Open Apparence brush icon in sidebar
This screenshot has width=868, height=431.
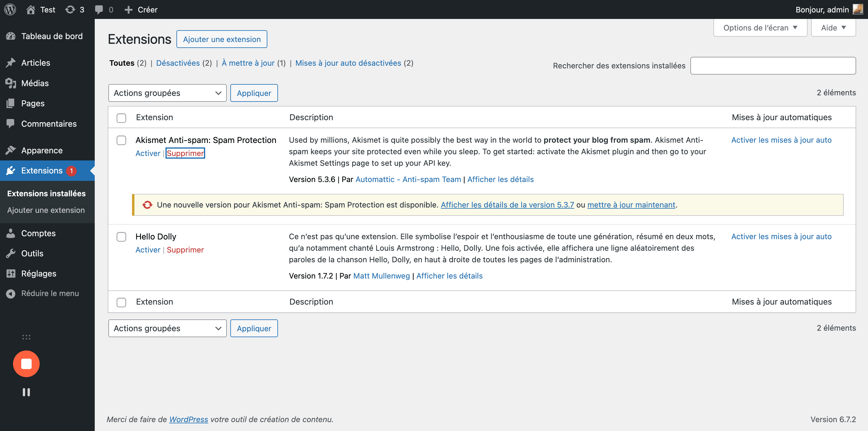click(11, 150)
